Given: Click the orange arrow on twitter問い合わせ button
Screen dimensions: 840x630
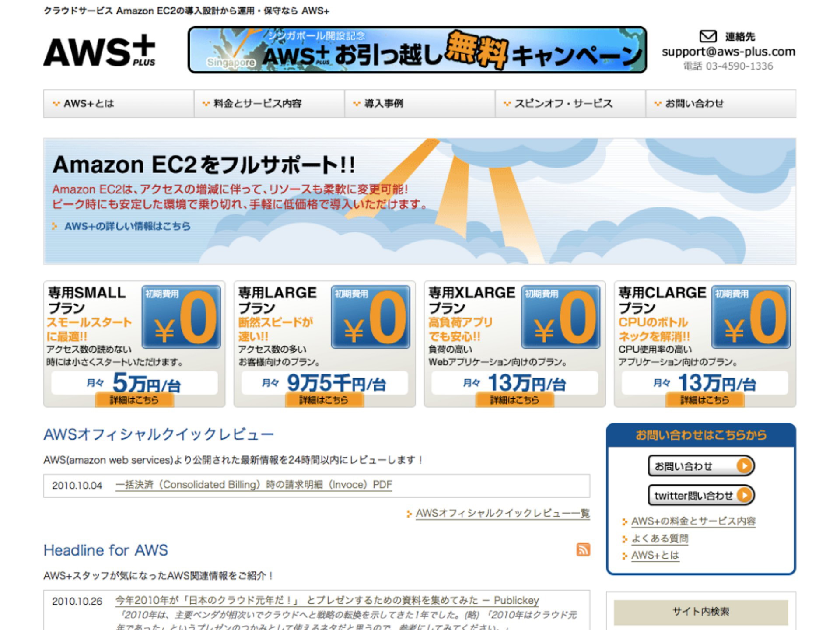Looking at the screenshot, I should [x=744, y=495].
